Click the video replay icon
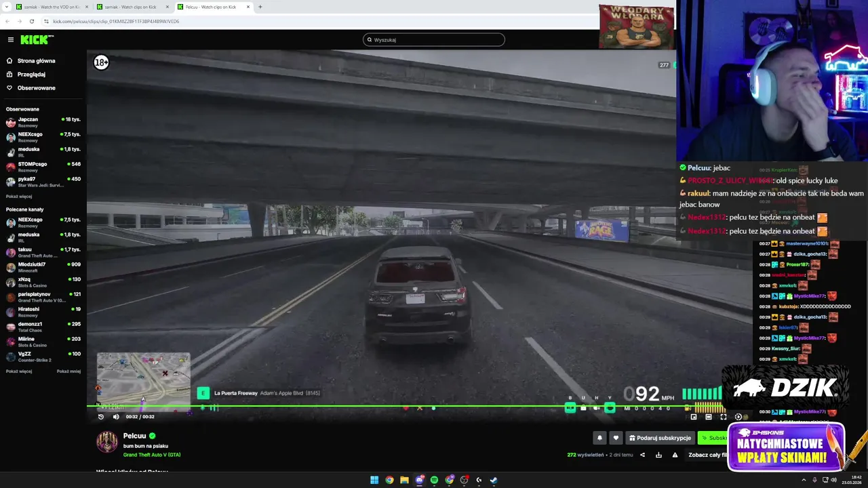Screen dimensions: 868x488 tap(101, 417)
